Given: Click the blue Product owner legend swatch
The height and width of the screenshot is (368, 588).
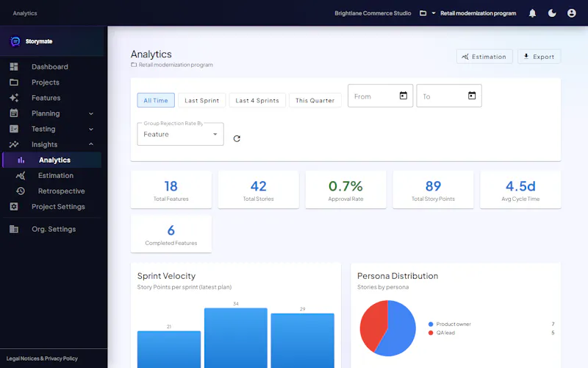Looking at the screenshot, I should [x=431, y=324].
